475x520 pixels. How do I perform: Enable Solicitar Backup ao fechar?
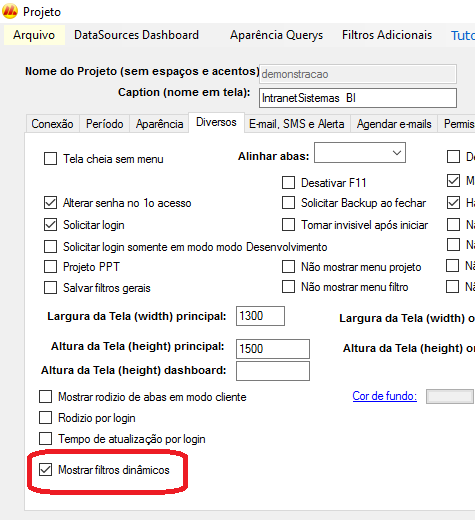pyautogui.click(x=288, y=203)
